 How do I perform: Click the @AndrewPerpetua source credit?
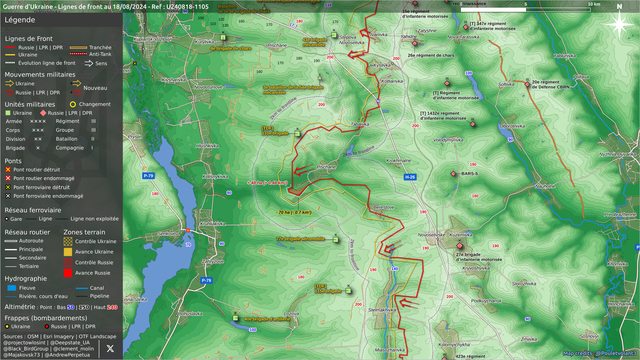[67, 355]
